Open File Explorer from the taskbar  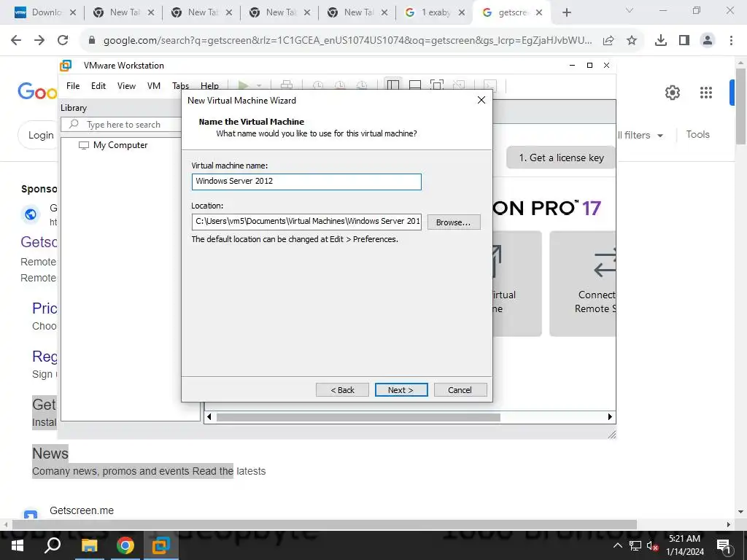[x=89, y=545]
